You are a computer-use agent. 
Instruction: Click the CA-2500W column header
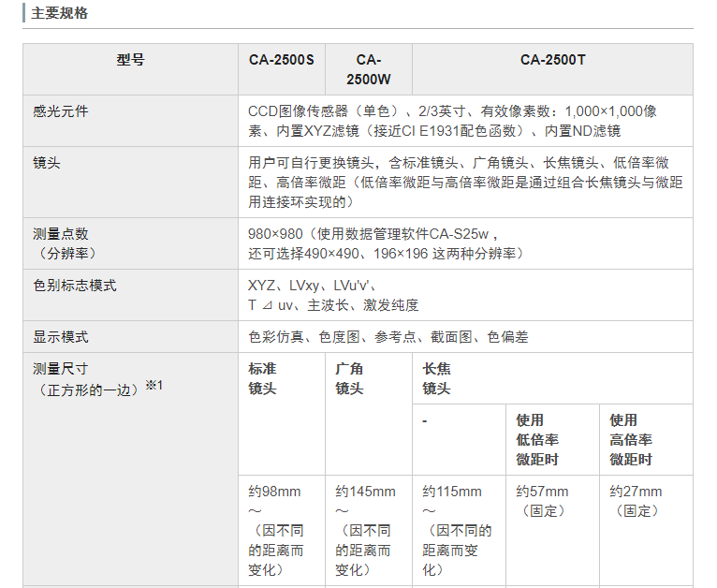tap(369, 69)
